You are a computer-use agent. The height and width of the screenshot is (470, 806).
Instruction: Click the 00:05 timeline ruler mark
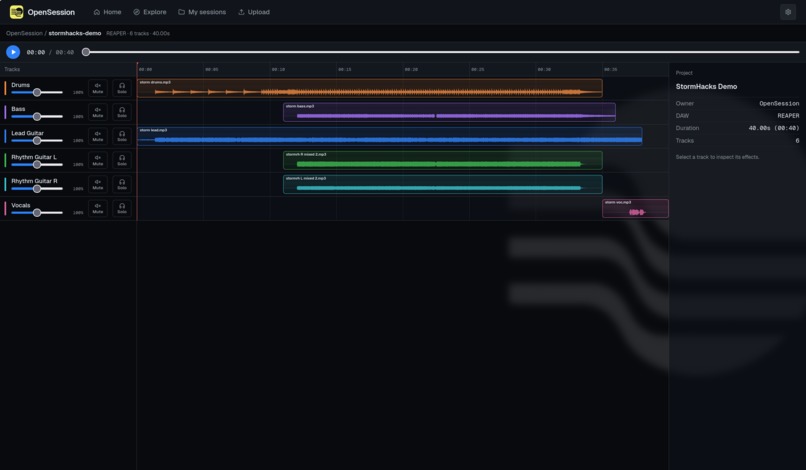click(x=212, y=69)
